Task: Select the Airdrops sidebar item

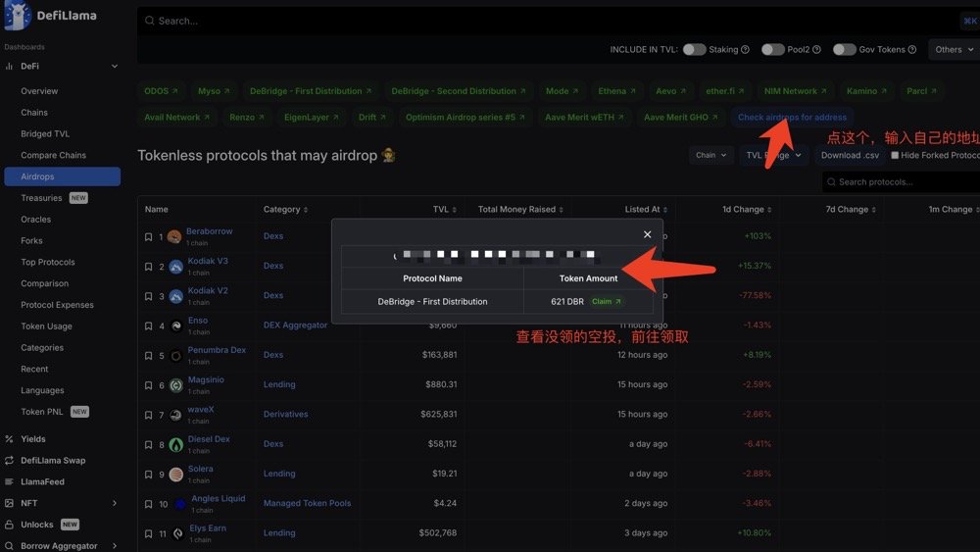Action: coord(63,176)
